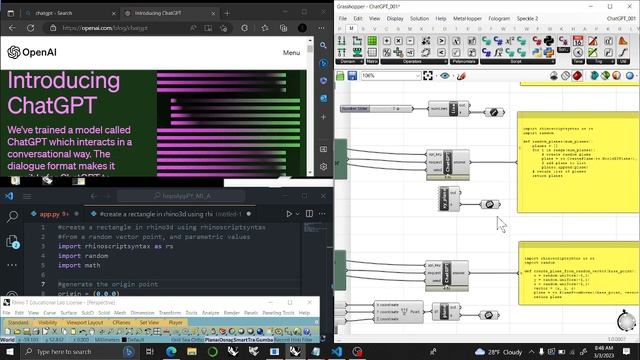Open a new browser tab with plus button

pos(227,13)
